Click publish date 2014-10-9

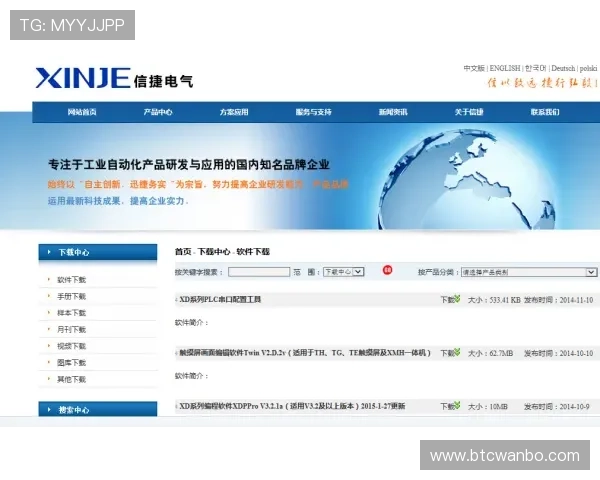tap(574, 407)
